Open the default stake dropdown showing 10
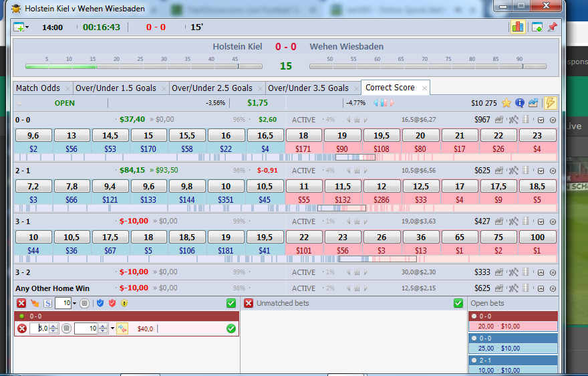Image resolution: width=588 pixels, height=376 pixels. coord(74,304)
